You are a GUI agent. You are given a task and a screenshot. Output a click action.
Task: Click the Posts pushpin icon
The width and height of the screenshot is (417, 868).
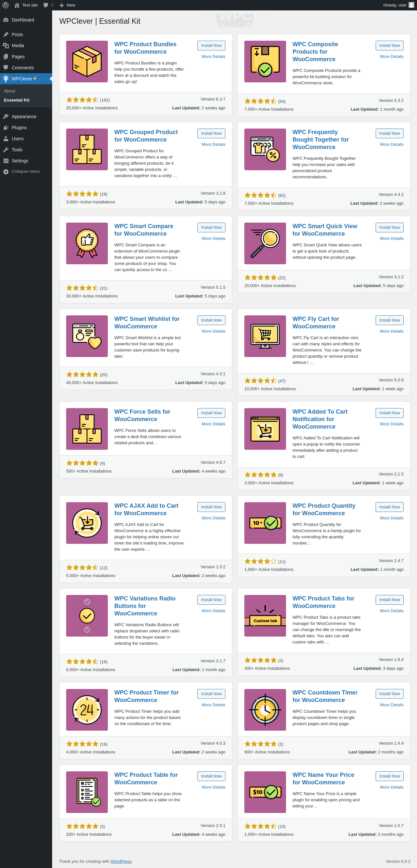coord(6,34)
